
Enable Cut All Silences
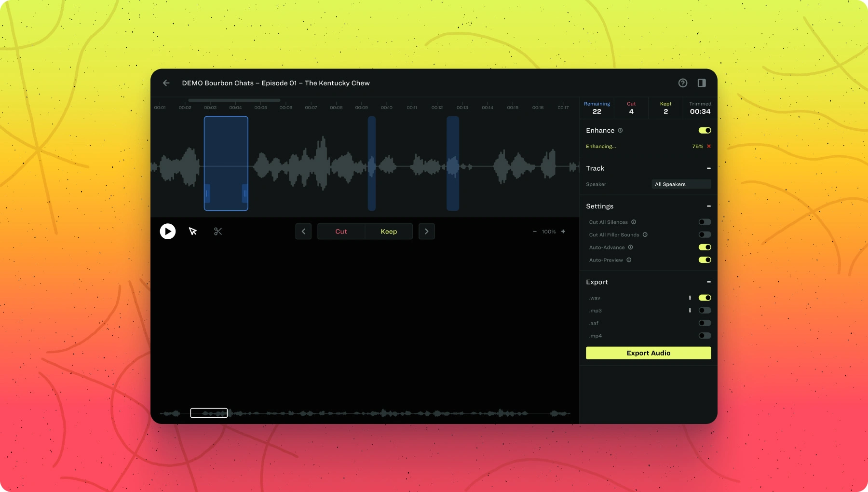click(705, 222)
